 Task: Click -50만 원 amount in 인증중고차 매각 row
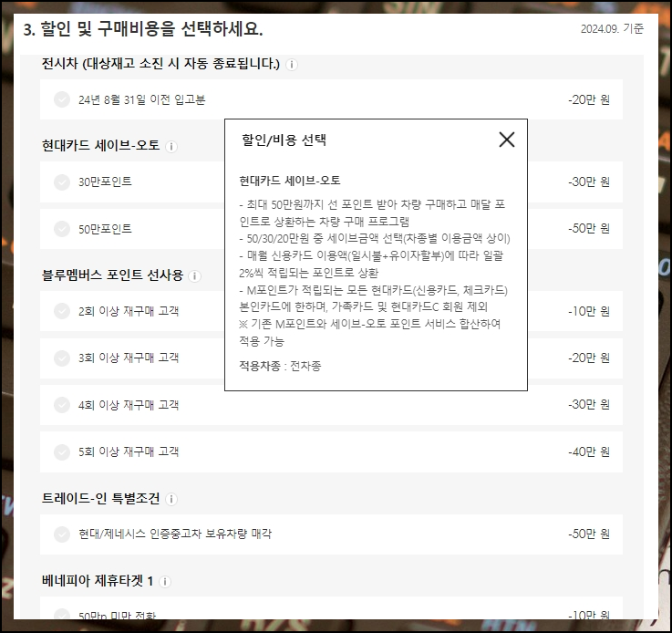click(589, 534)
